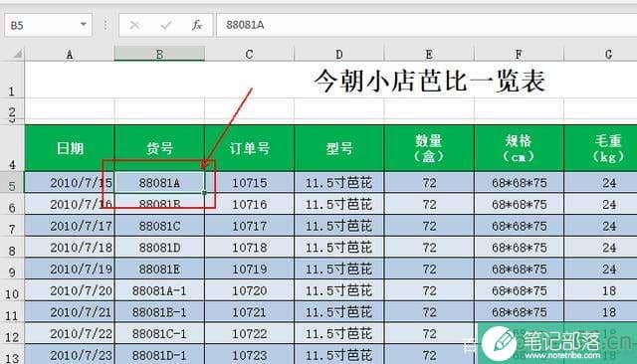Select row 7 header
This screenshot has width=637, height=364.
[12, 227]
